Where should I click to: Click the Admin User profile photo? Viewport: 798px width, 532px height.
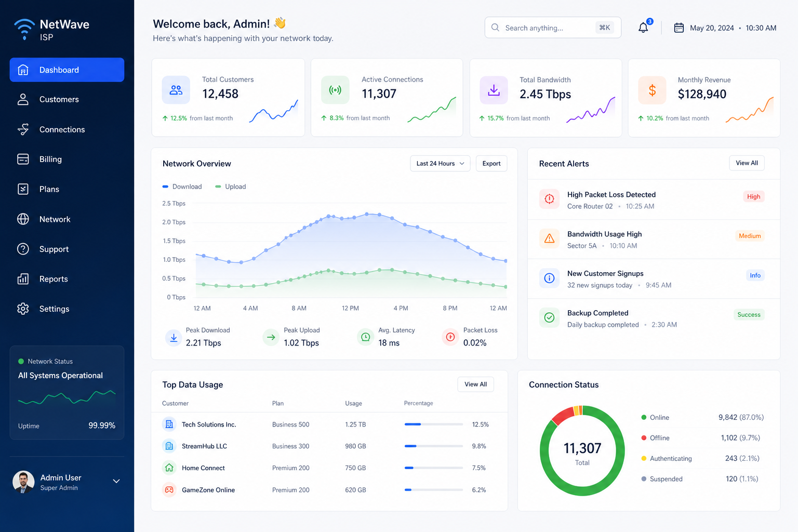23,482
